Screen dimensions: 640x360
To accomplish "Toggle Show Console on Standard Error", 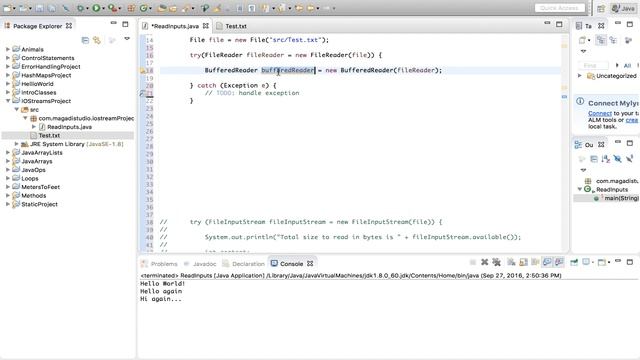I will [x=559, y=262].
